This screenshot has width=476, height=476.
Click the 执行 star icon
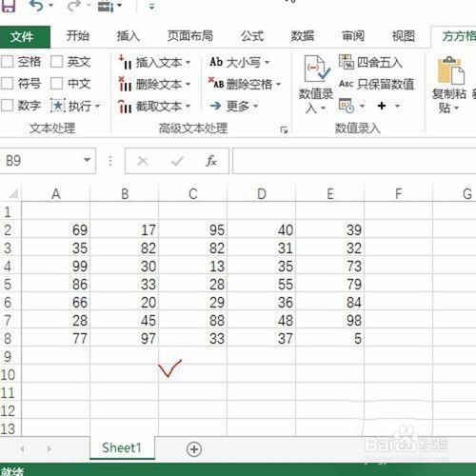point(58,106)
